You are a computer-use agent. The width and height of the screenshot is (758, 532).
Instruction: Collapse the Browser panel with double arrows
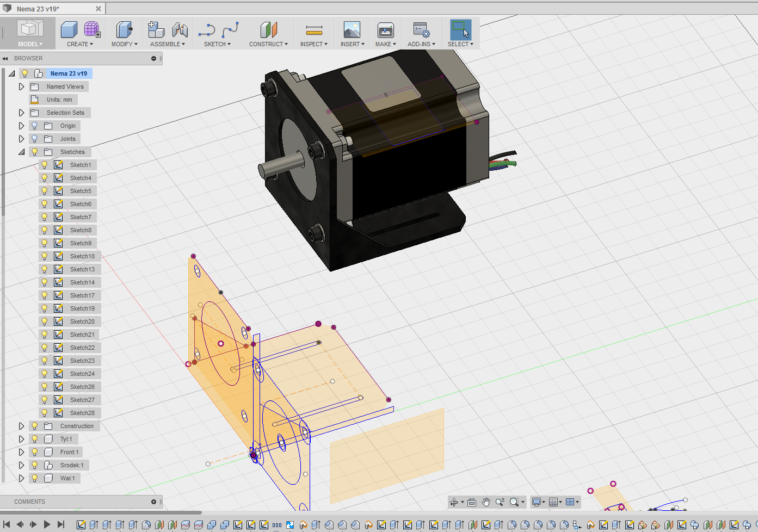[5, 58]
